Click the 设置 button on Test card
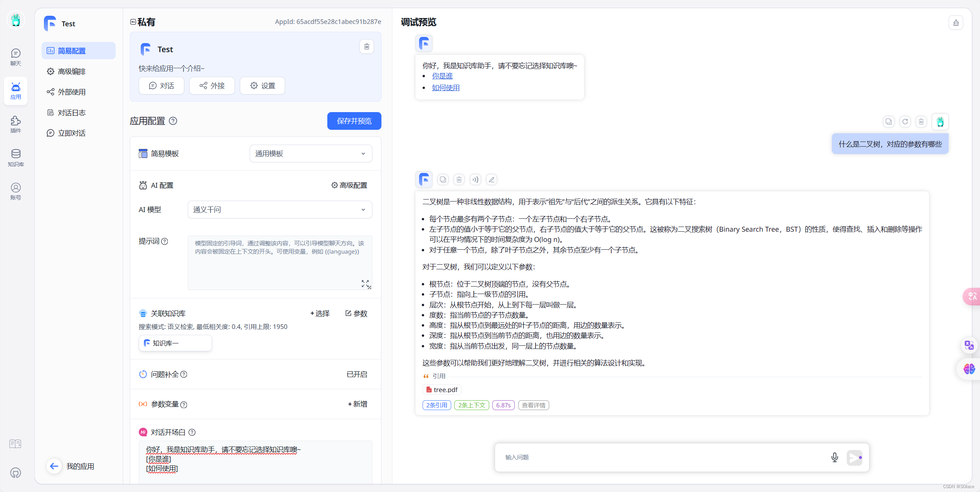The width and height of the screenshot is (980, 492). 263,86
